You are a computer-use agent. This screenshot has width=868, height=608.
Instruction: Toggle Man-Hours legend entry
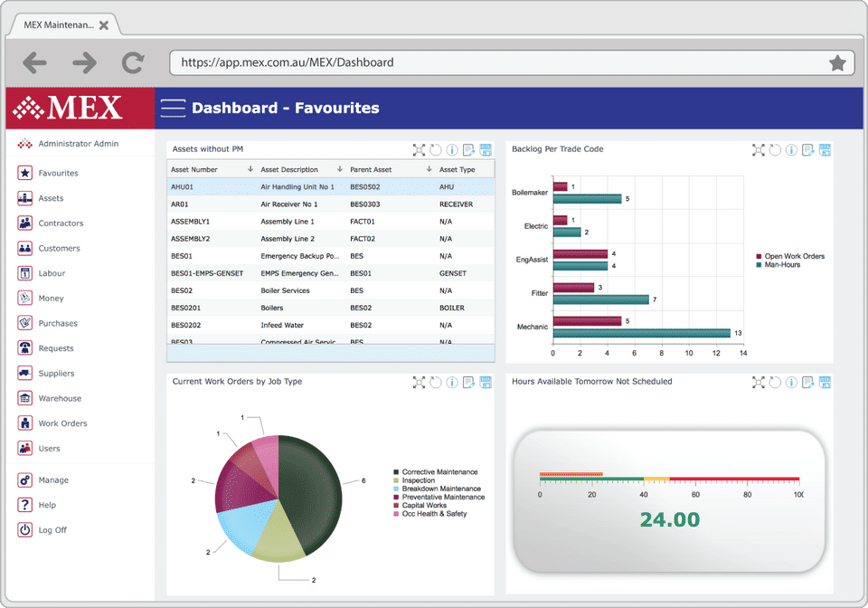[778, 265]
